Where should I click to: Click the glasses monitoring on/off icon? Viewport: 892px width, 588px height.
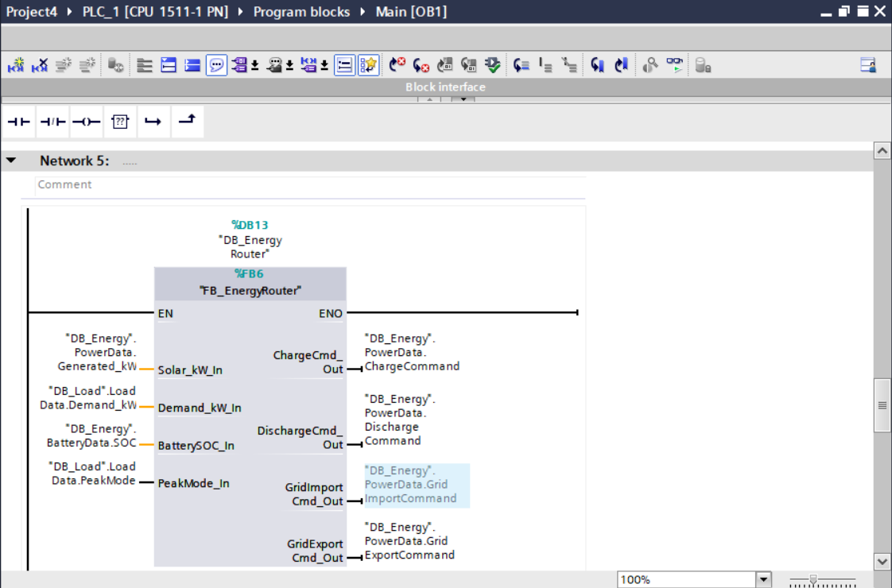pyautogui.click(x=674, y=65)
